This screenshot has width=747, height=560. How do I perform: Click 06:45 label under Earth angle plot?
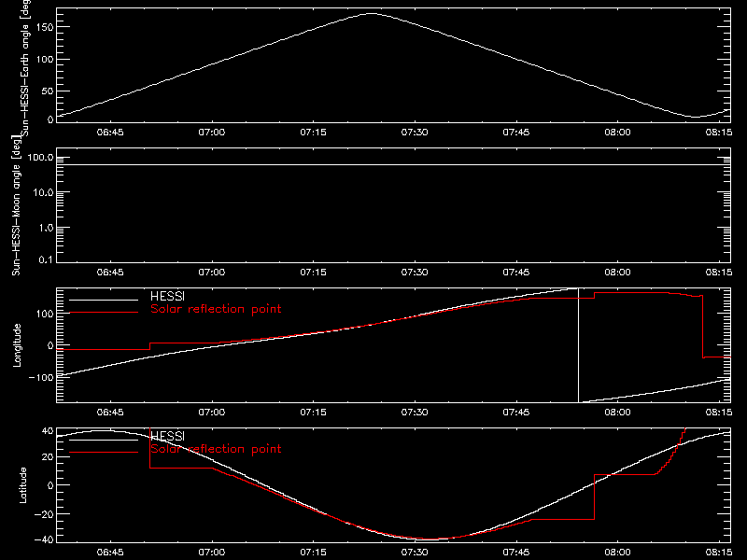[x=110, y=132]
